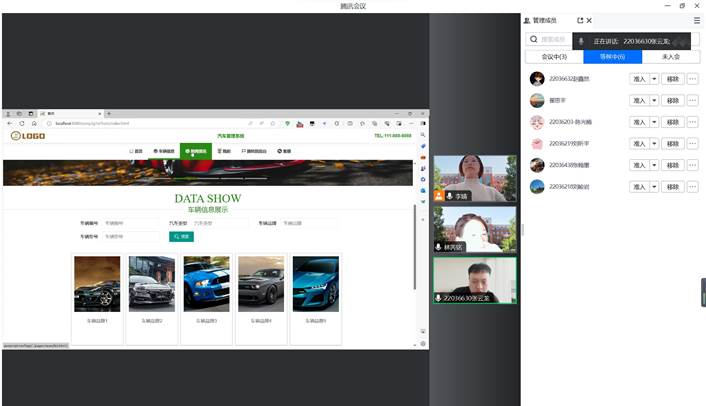Click the collapse handle between video and members panel
Screen dimensions: 706x406
pyautogui.click(x=522, y=228)
